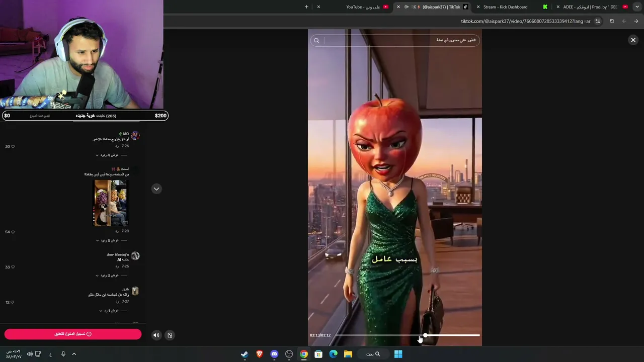Like the comment with 54 likes
Screen dimensions: 644x362
(x=13, y=232)
